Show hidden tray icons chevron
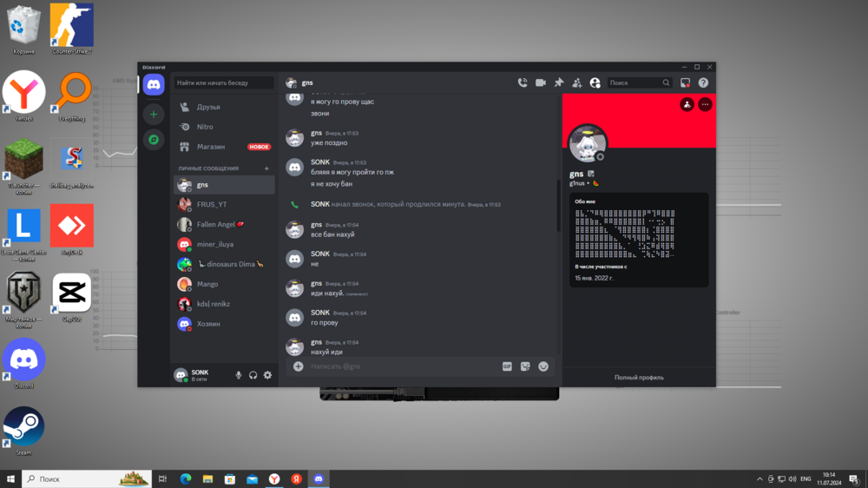 pyautogui.click(x=759, y=479)
